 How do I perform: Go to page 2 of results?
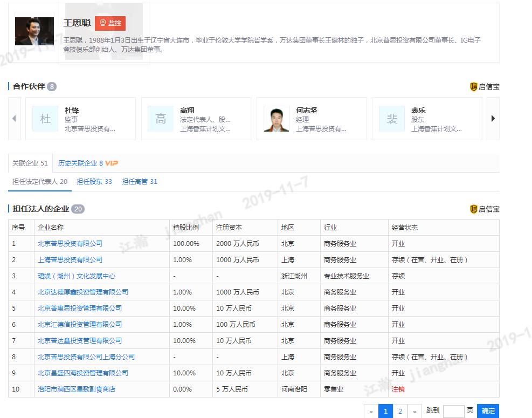click(x=400, y=411)
